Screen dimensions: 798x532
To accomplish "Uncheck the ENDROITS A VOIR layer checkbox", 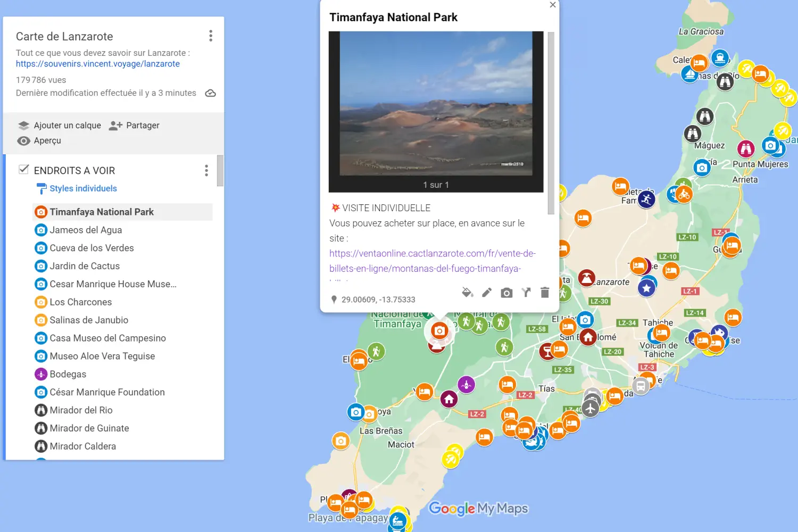I will pos(24,170).
